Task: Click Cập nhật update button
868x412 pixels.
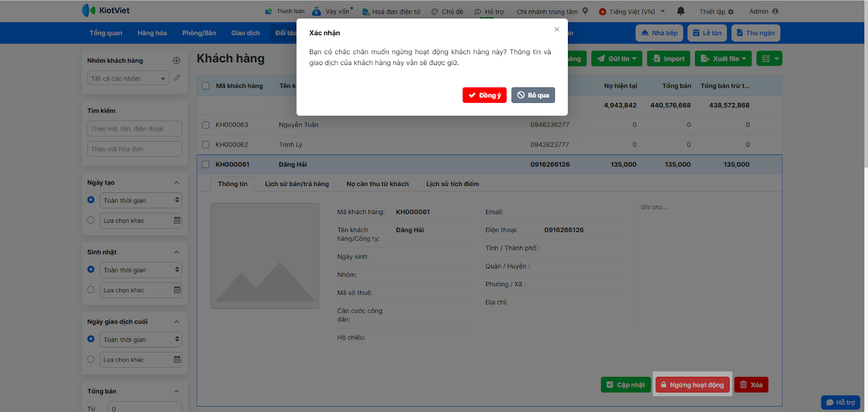Action: (626, 385)
